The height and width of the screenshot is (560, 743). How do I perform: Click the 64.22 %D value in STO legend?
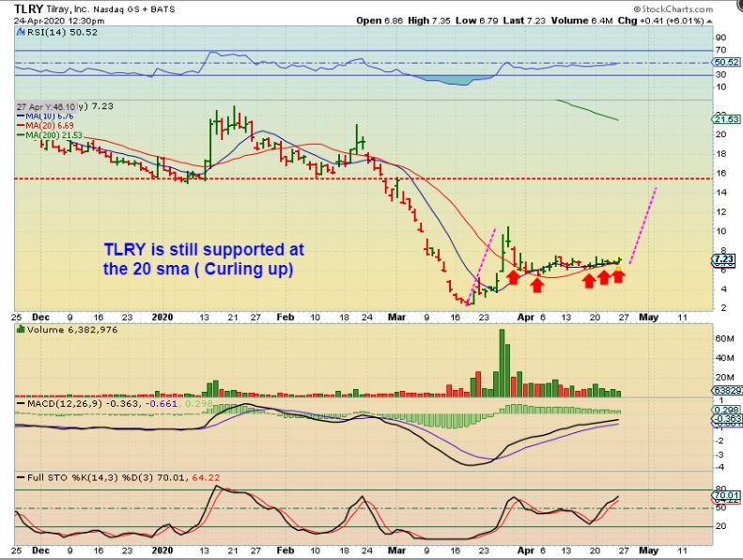(x=206, y=477)
